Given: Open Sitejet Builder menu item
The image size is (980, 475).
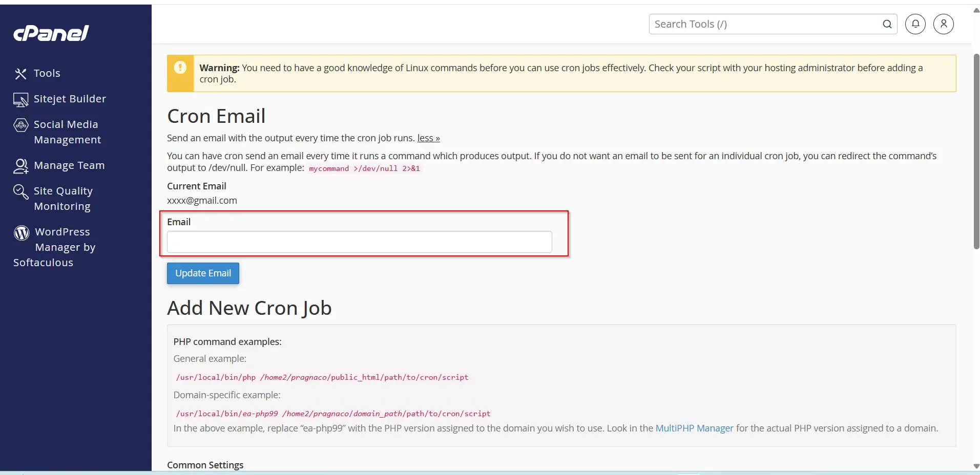Looking at the screenshot, I should [x=70, y=99].
